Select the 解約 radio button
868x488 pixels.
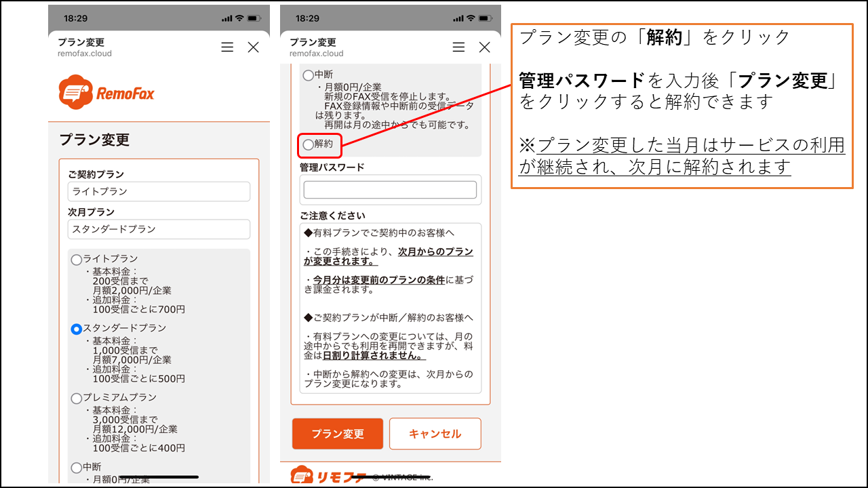click(x=309, y=144)
